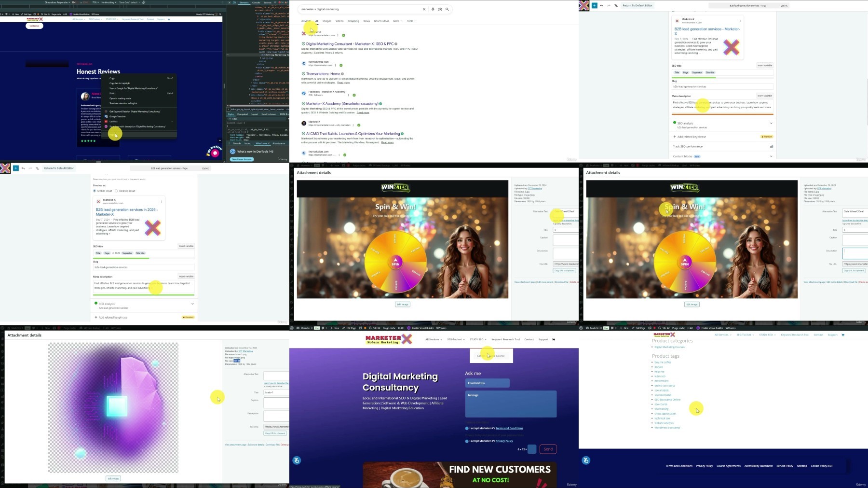Open the cart icon on the Product tags page
This screenshot has width=868, height=488.
[843, 335]
